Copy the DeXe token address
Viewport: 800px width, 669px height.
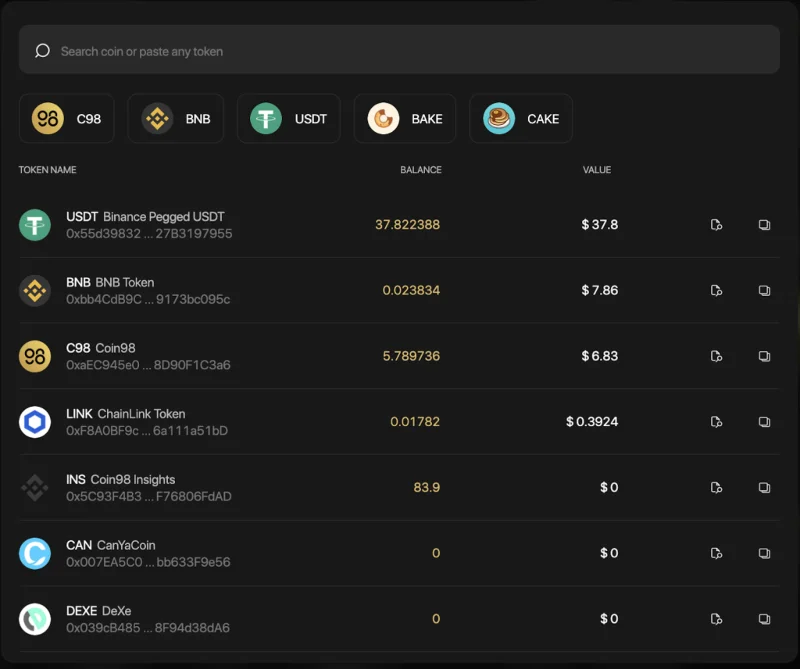point(764,619)
